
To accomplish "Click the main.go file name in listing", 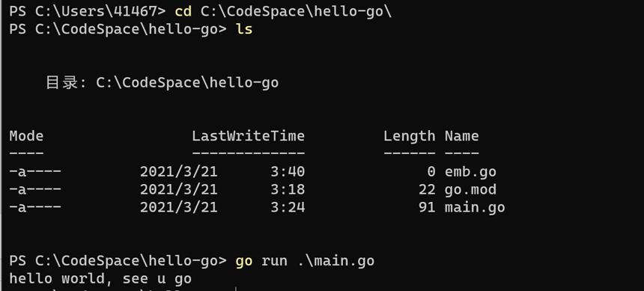I will (475, 207).
